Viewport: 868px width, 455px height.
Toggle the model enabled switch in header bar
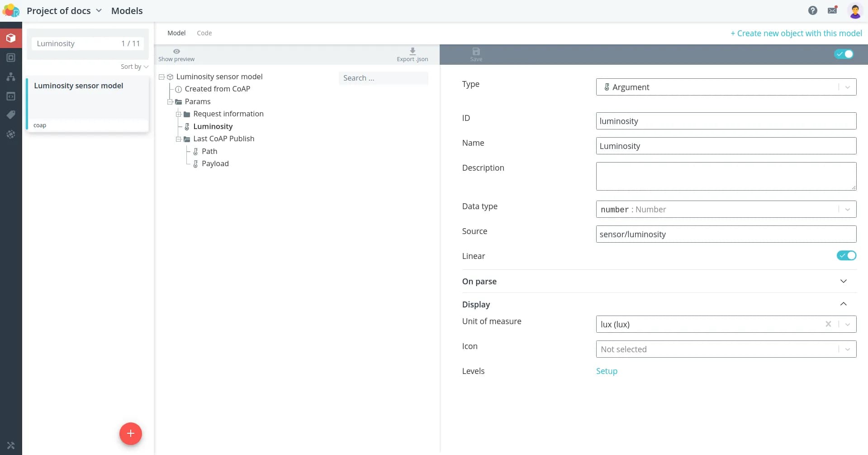pos(844,54)
